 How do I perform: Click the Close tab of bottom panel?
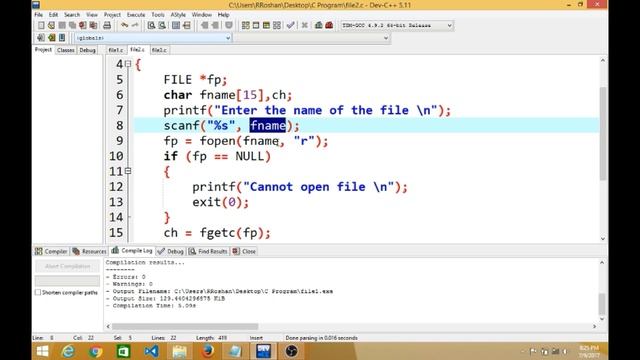pyautogui.click(x=244, y=251)
